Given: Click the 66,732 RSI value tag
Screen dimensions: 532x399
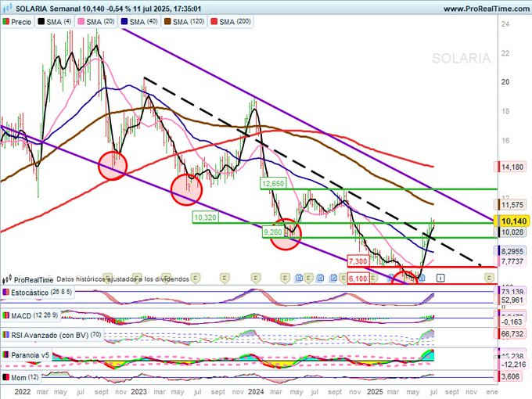Looking at the screenshot, I should 512,334.
